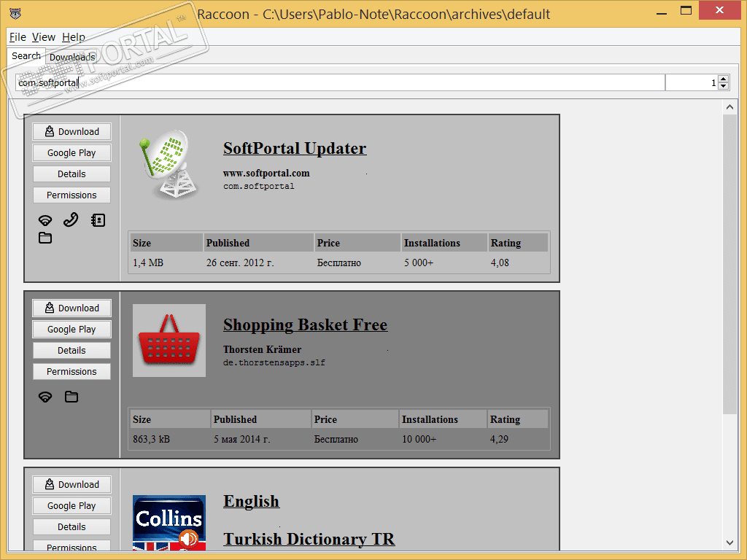Increase the page number with up arrow
747x560 pixels.
click(x=724, y=79)
